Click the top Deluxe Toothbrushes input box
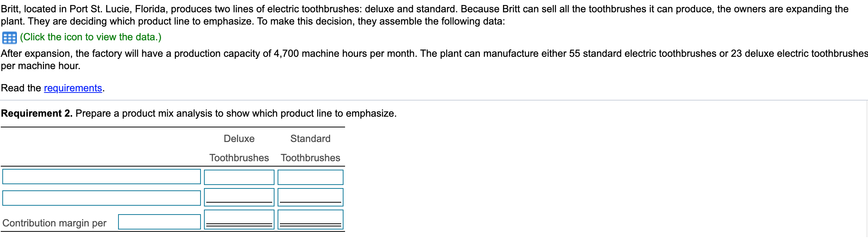Viewport: 868px width, 251px height. (x=239, y=177)
